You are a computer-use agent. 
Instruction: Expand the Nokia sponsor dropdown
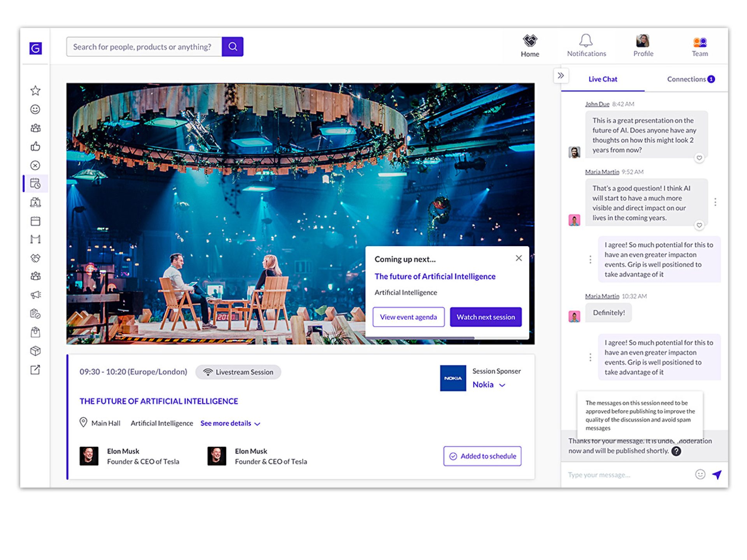click(x=489, y=385)
